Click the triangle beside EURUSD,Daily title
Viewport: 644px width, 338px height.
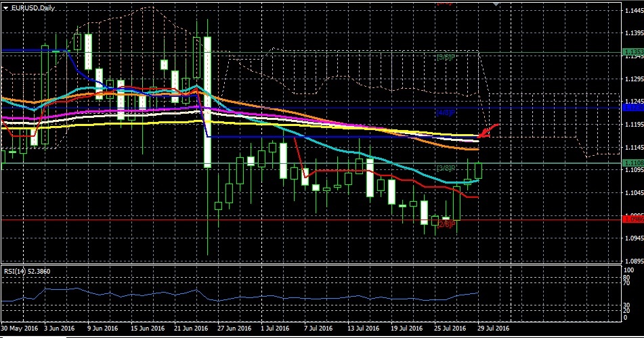pos(5,7)
